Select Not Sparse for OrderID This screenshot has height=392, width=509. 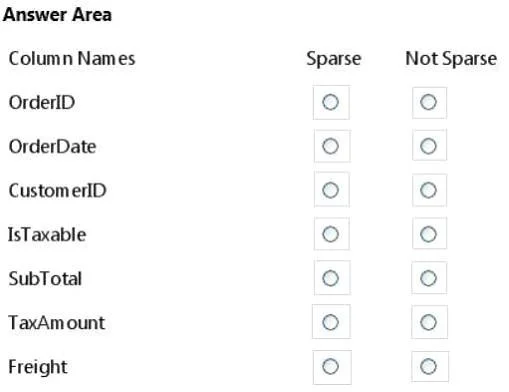[428, 102]
